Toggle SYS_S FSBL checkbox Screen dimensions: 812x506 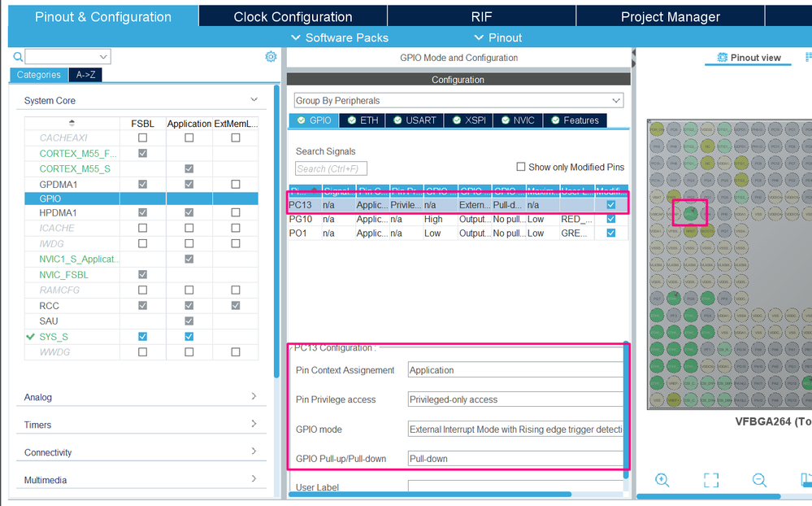(142, 337)
